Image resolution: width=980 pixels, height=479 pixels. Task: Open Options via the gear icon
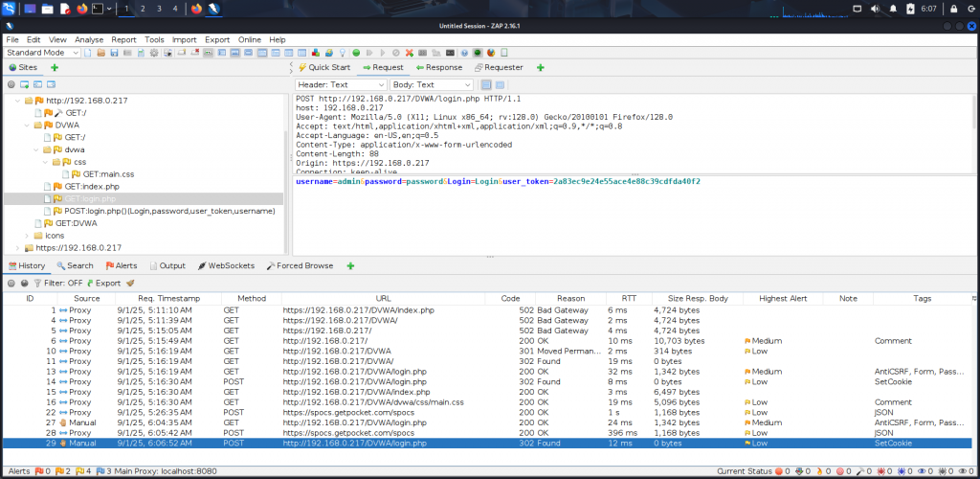154,53
